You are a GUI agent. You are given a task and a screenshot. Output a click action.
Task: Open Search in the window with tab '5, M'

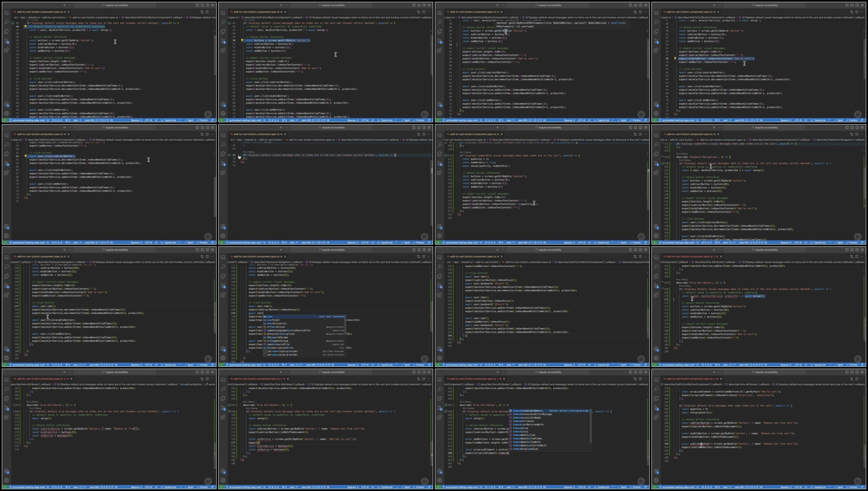pos(6,389)
